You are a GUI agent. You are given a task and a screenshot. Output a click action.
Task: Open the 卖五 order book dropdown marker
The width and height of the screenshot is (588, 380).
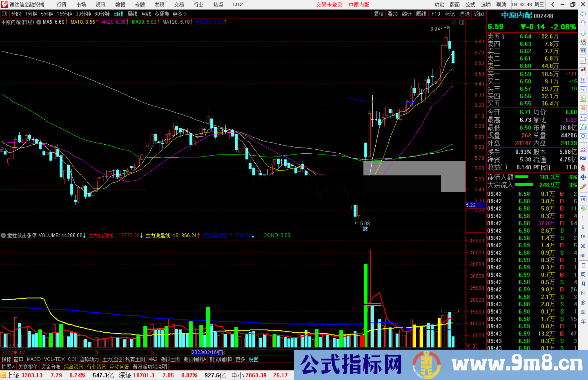point(504,37)
